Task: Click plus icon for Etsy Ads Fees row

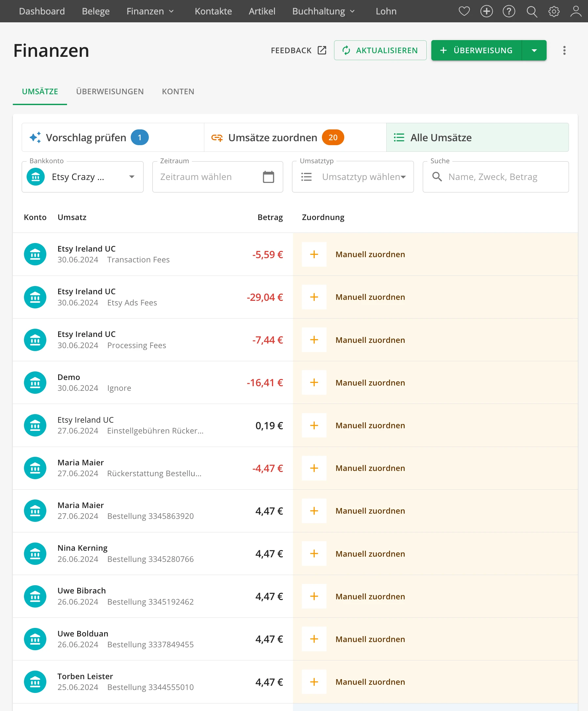Action: click(x=314, y=297)
